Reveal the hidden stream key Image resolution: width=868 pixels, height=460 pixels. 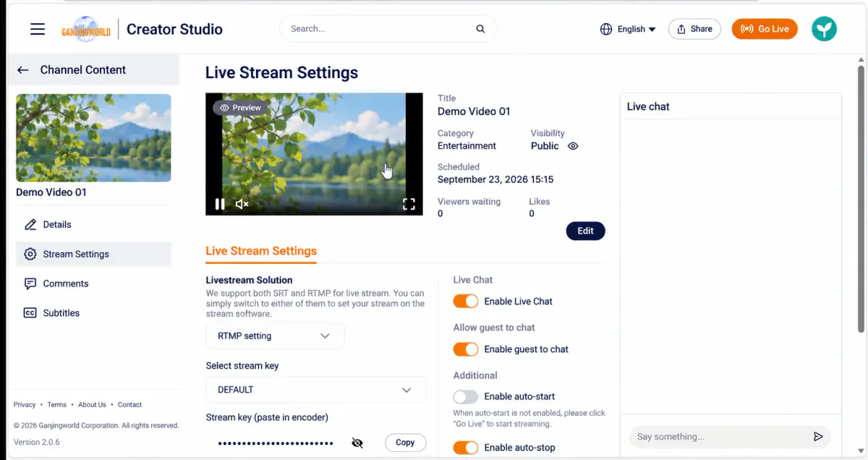pos(357,443)
